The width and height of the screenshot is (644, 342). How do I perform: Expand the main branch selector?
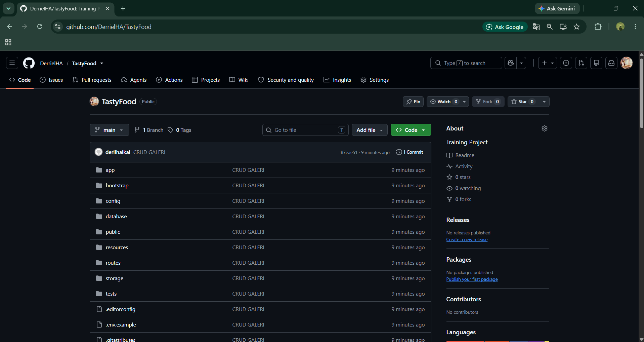pos(109,130)
